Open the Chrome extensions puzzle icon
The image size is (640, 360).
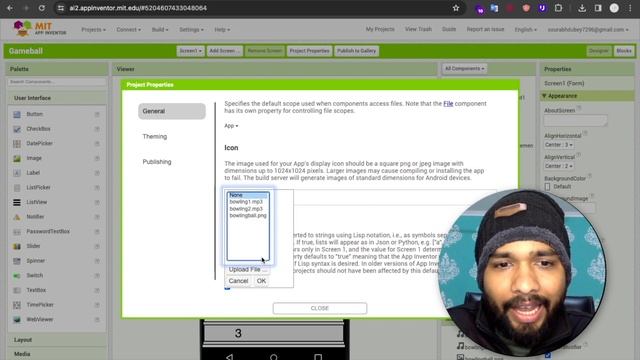[x=558, y=8]
